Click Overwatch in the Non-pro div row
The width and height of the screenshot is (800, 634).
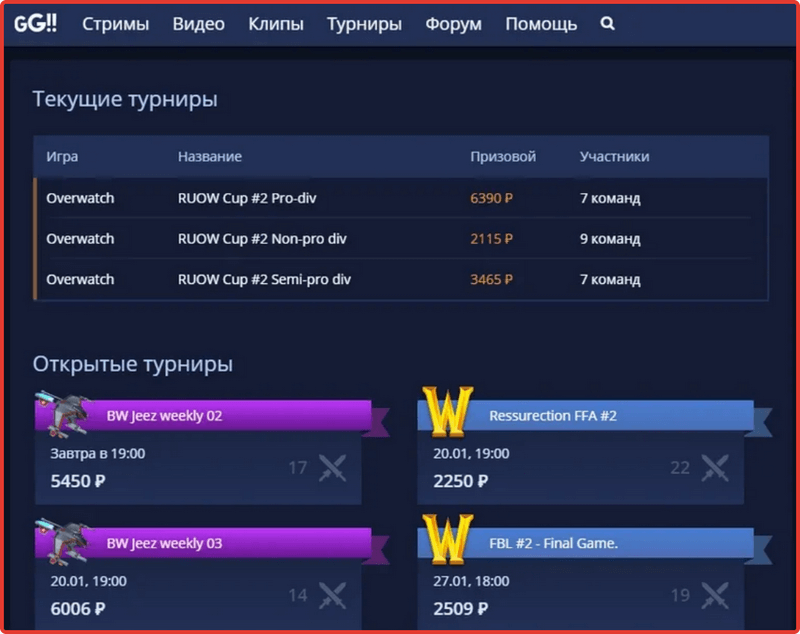(80, 239)
